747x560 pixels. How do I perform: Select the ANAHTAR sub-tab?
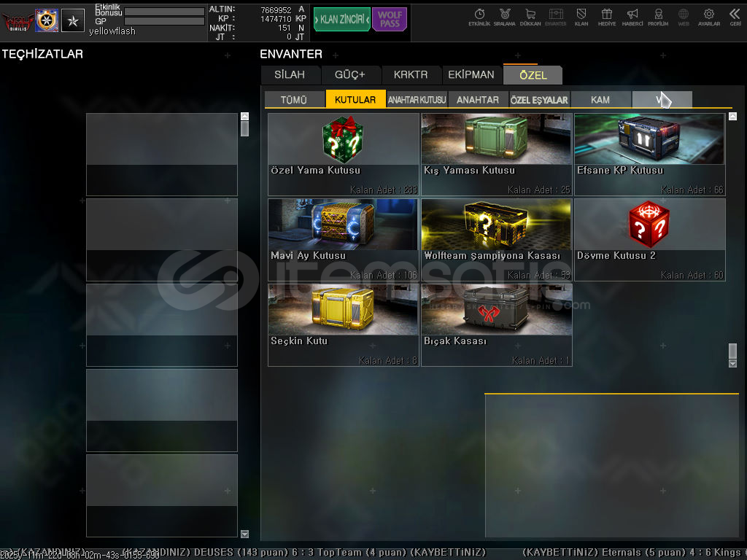pos(478,100)
